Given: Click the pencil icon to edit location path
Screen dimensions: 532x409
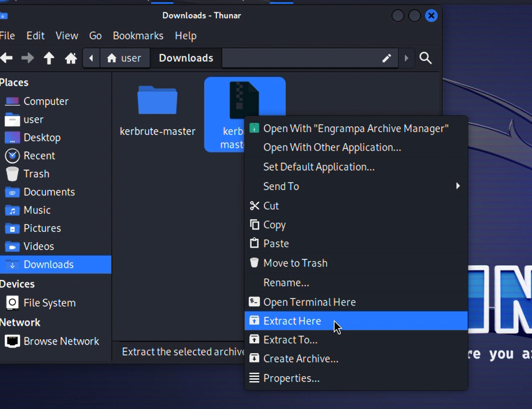Looking at the screenshot, I should point(387,58).
